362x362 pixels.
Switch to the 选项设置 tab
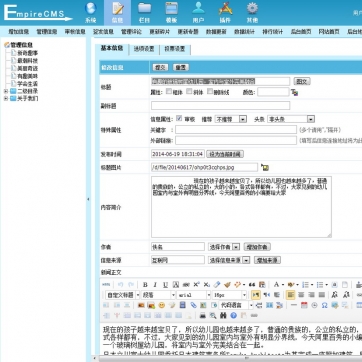click(x=144, y=49)
